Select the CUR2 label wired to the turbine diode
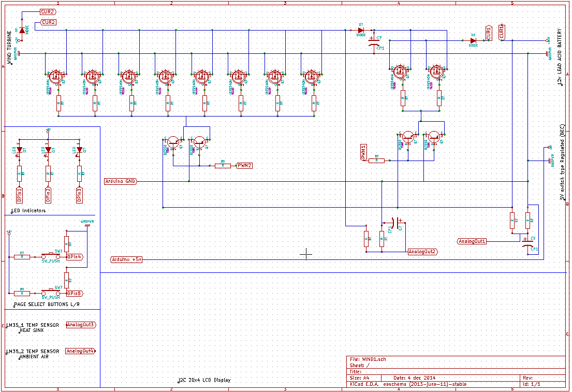Screen dimensions: 572x392 (x=48, y=12)
